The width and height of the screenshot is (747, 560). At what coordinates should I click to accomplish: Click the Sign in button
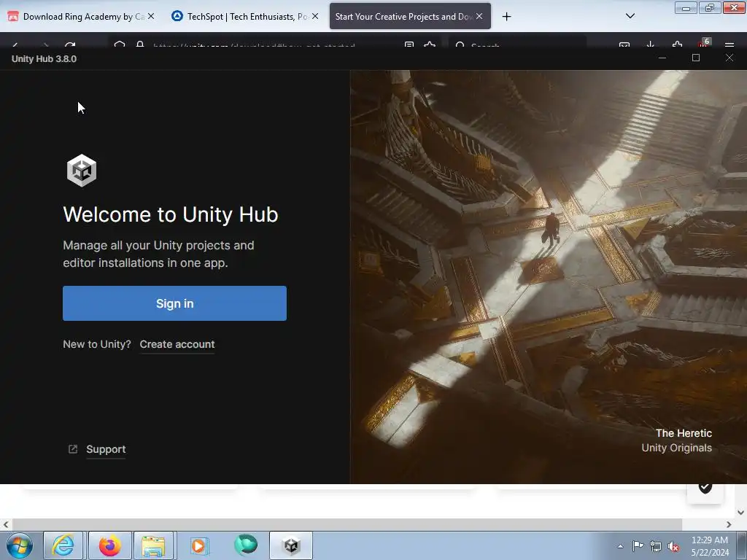click(174, 303)
